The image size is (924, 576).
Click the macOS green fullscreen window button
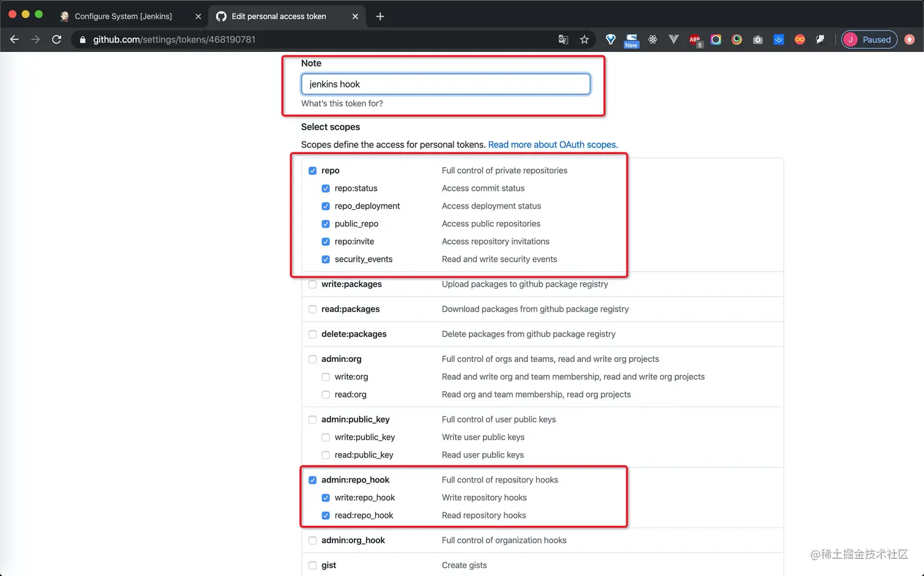tap(38, 14)
